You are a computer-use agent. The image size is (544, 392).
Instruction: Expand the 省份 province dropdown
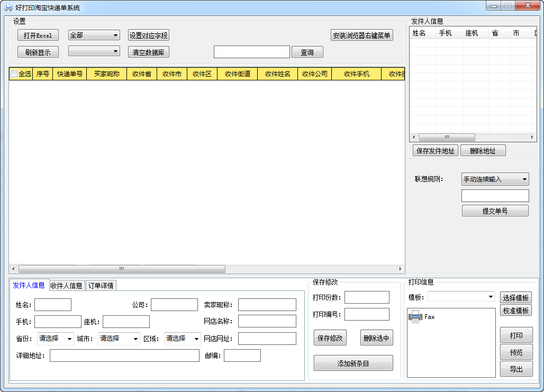coord(55,339)
